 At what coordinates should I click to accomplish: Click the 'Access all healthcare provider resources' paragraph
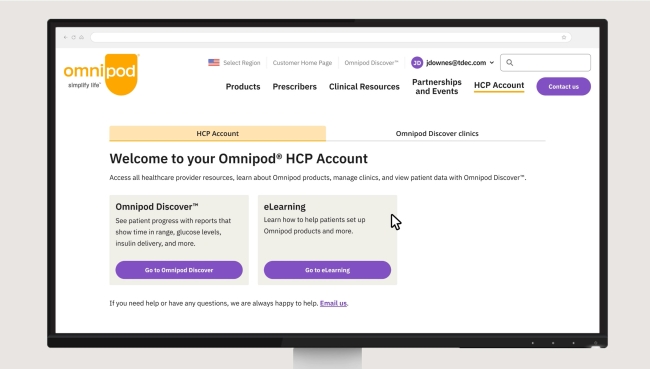tap(318, 177)
